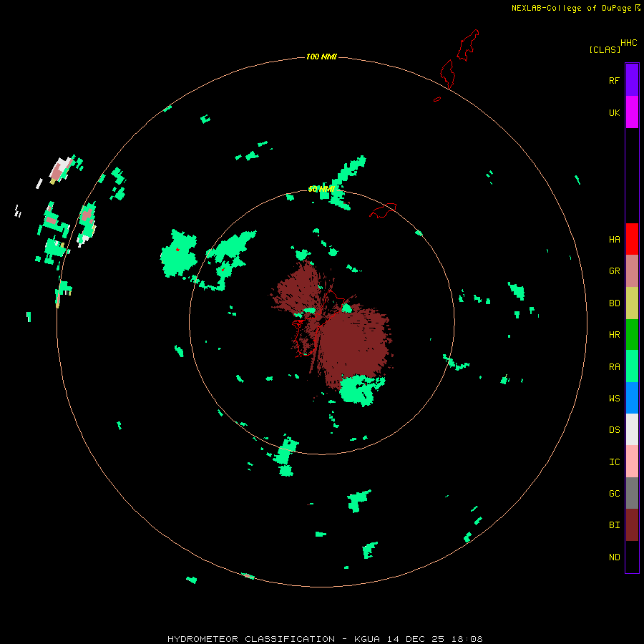The image size is (644, 644).
Task: Click the WS legend label text
Action: 614,399
